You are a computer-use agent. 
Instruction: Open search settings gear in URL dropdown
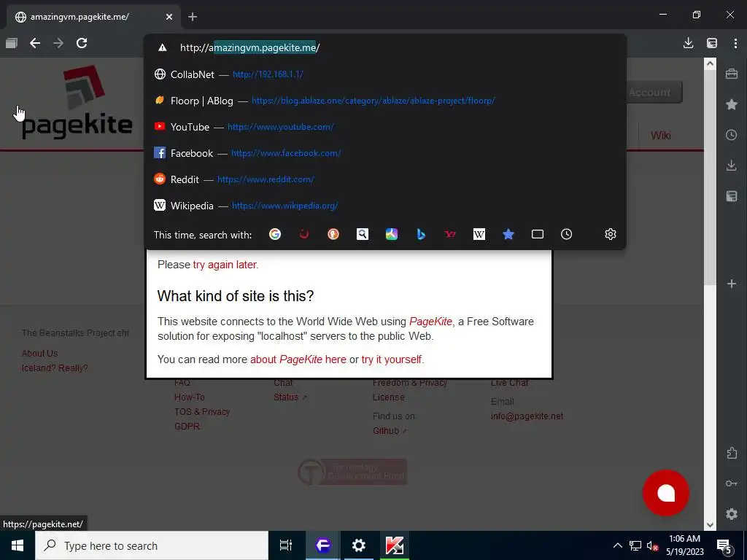[611, 234]
